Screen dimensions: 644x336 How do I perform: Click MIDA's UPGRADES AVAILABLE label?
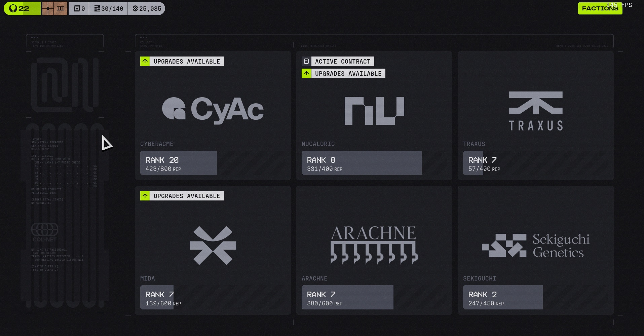coord(187,196)
